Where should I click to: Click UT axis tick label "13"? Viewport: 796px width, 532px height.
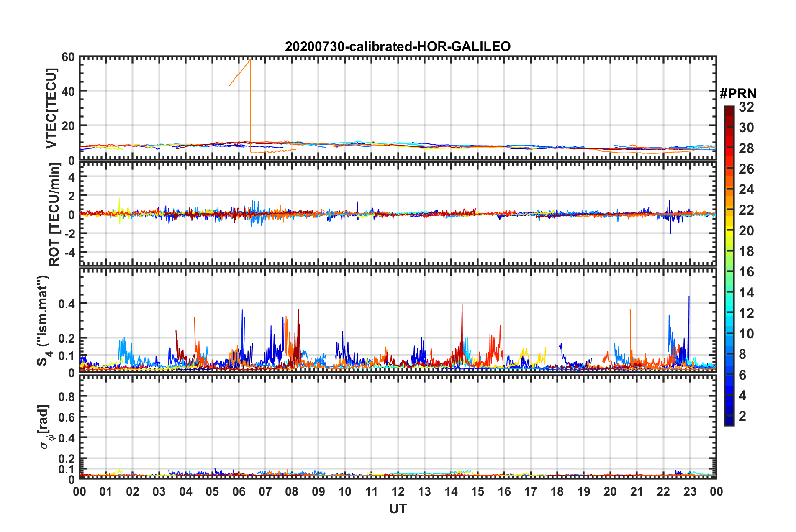(x=424, y=491)
